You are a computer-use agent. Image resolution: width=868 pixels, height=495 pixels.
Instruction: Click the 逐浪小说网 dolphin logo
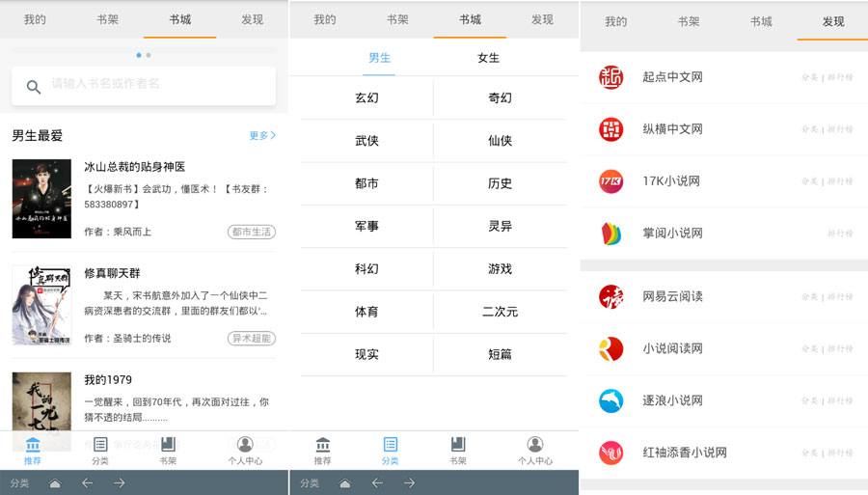(x=611, y=400)
